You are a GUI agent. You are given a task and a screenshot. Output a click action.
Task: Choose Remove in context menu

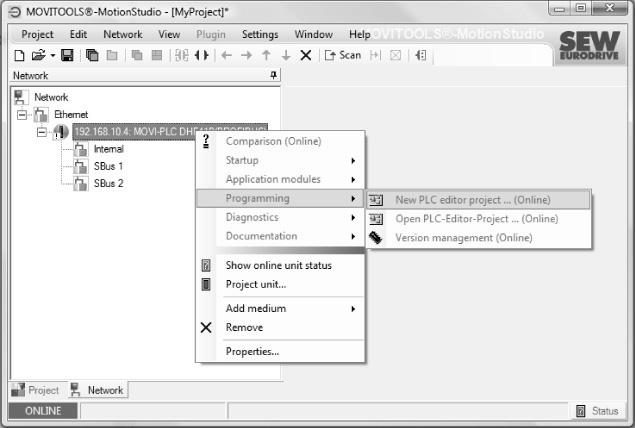pyautogui.click(x=280, y=327)
